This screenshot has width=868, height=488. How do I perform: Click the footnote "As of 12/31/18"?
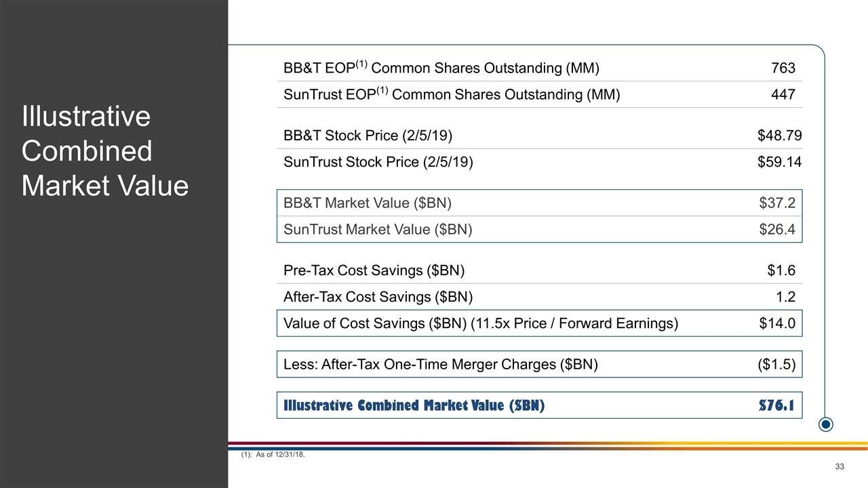tap(273, 455)
